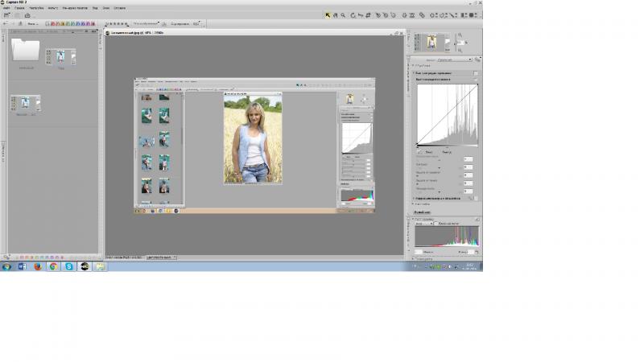This screenshot has width=644, height=362.
Task: Select the Selection Brush tool
Action: click(x=453, y=15)
